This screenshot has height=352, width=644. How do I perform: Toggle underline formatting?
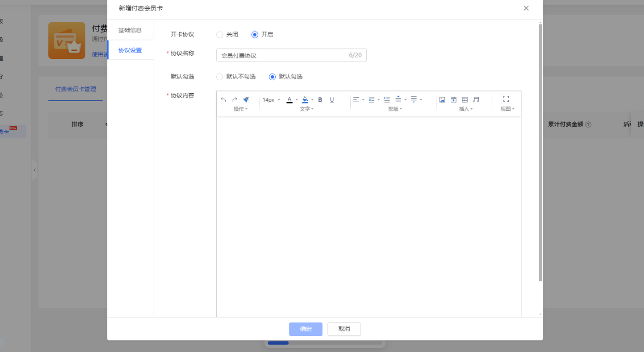(x=332, y=100)
